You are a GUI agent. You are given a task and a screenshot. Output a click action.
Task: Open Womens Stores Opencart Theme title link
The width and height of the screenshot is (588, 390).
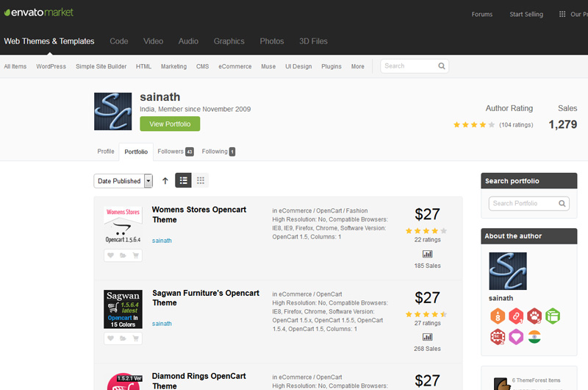point(199,215)
